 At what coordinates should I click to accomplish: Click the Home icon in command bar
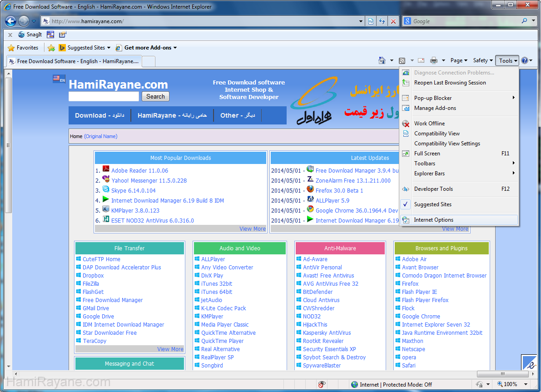382,60
